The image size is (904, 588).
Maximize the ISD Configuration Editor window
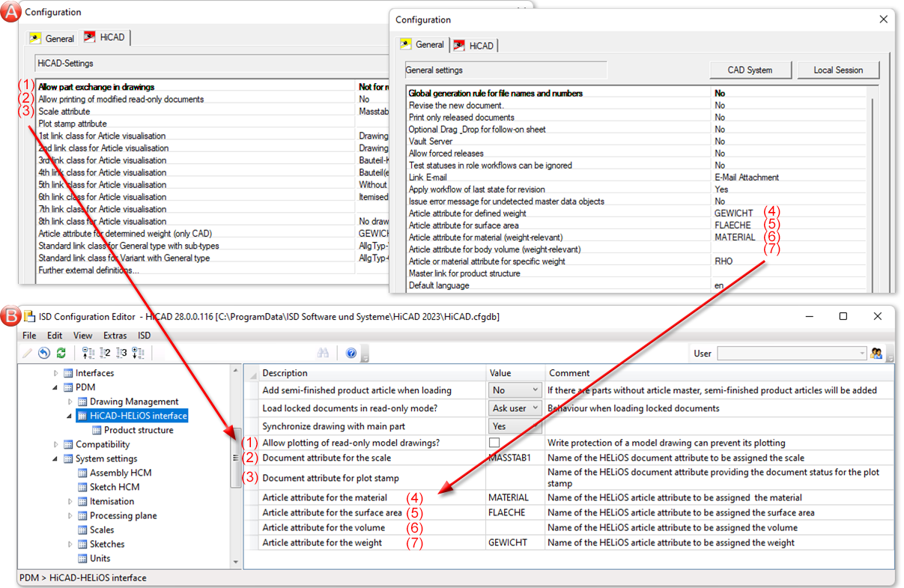click(843, 316)
